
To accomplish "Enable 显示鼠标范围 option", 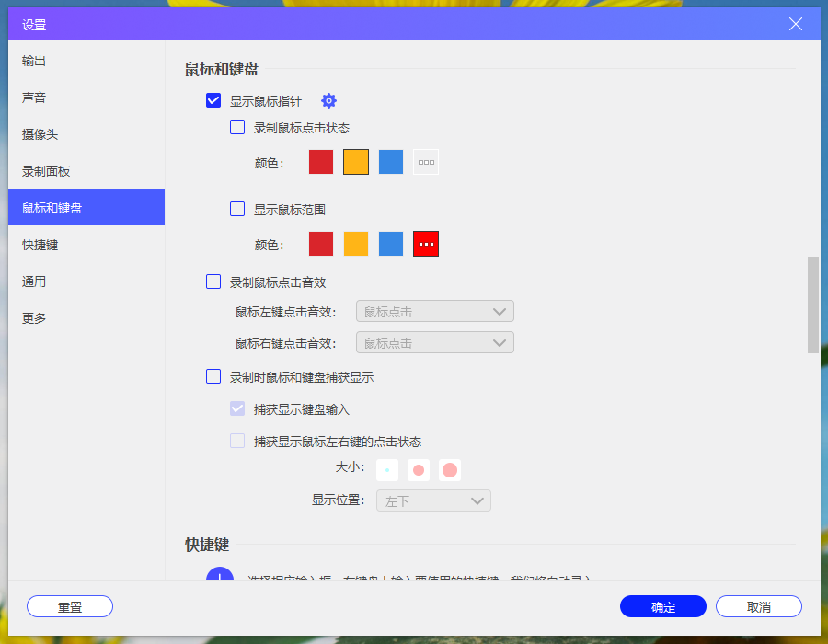I will 236,209.
